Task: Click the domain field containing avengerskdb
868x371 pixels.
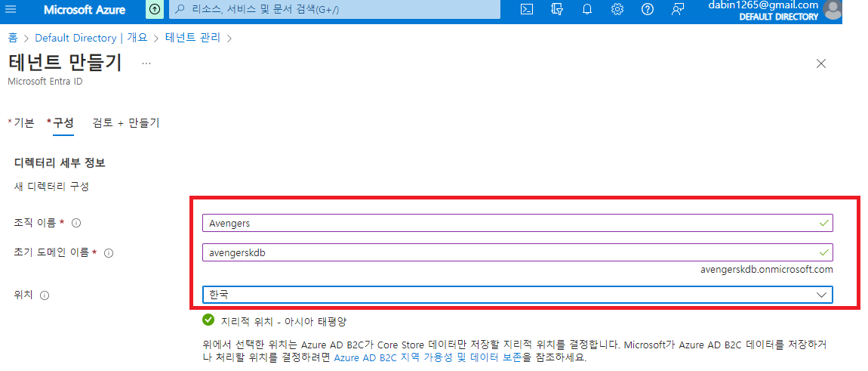Action: [x=517, y=252]
